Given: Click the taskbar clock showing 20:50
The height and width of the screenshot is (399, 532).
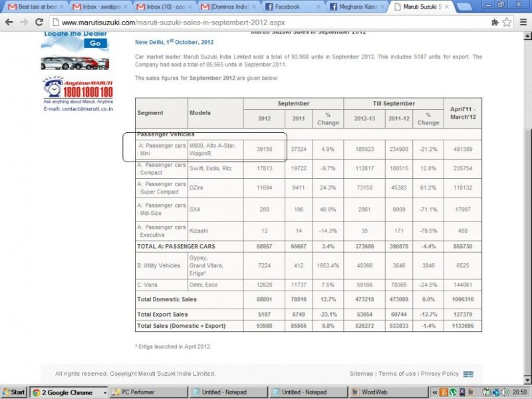Looking at the screenshot, I should point(519,392).
